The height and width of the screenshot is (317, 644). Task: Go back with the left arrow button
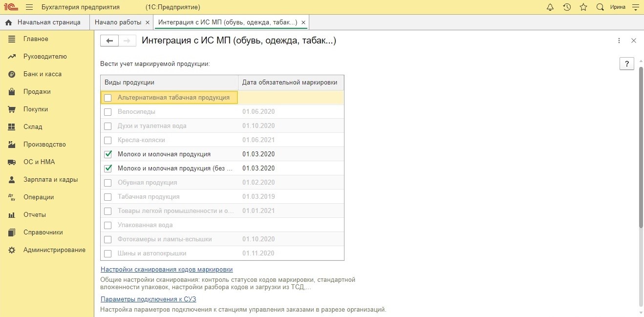coord(109,41)
